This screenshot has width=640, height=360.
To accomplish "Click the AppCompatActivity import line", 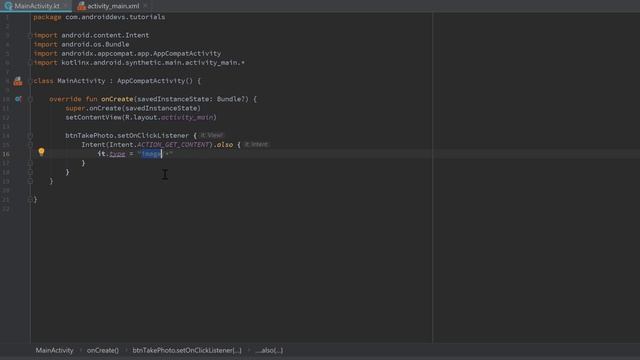I will (x=127, y=53).
